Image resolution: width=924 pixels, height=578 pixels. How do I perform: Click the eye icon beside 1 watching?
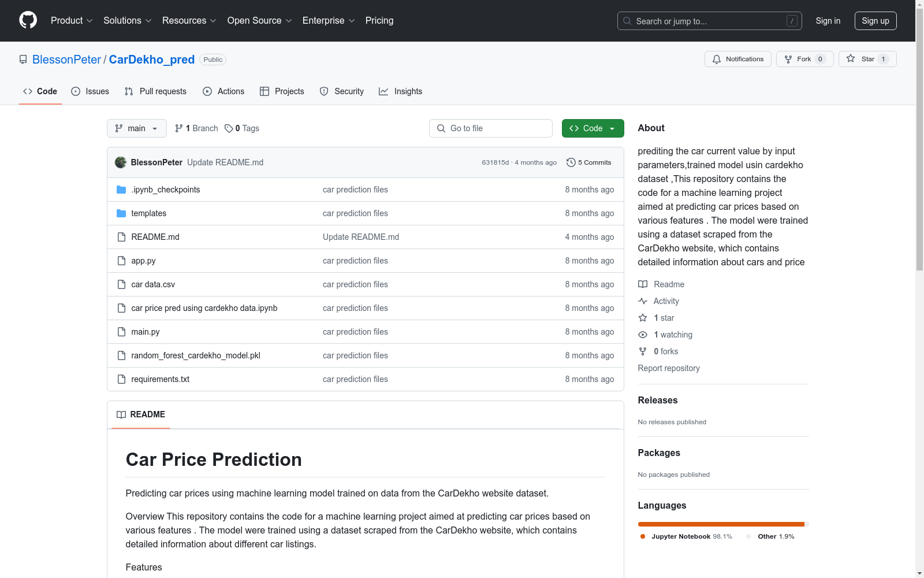tap(643, 335)
